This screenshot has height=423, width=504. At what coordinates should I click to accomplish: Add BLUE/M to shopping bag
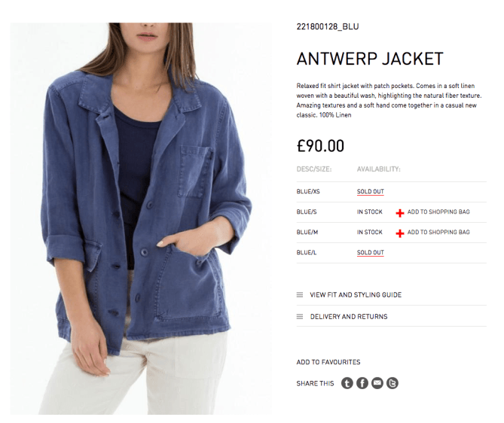point(438,232)
